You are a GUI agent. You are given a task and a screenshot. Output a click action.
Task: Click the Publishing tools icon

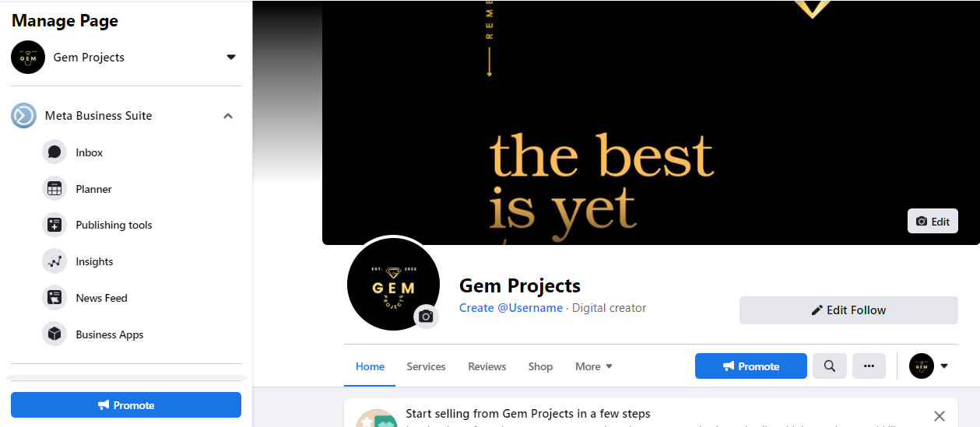pos(54,225)
